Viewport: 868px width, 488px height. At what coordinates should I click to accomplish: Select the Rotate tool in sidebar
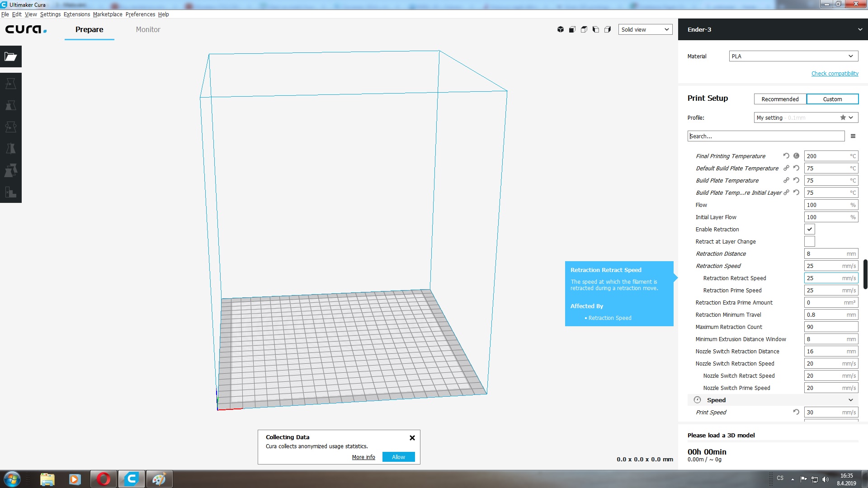point(11,127)
